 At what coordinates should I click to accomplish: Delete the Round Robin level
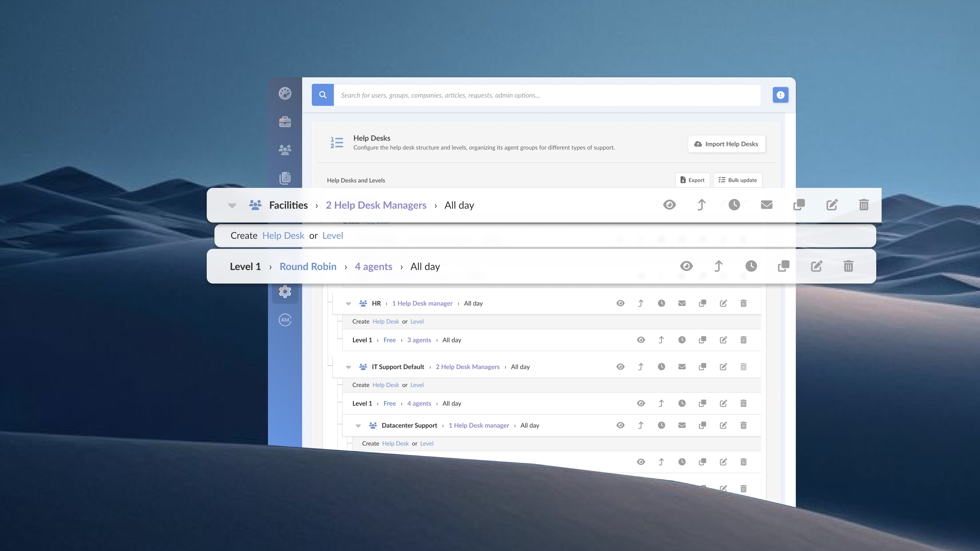[x=848, y=266]
